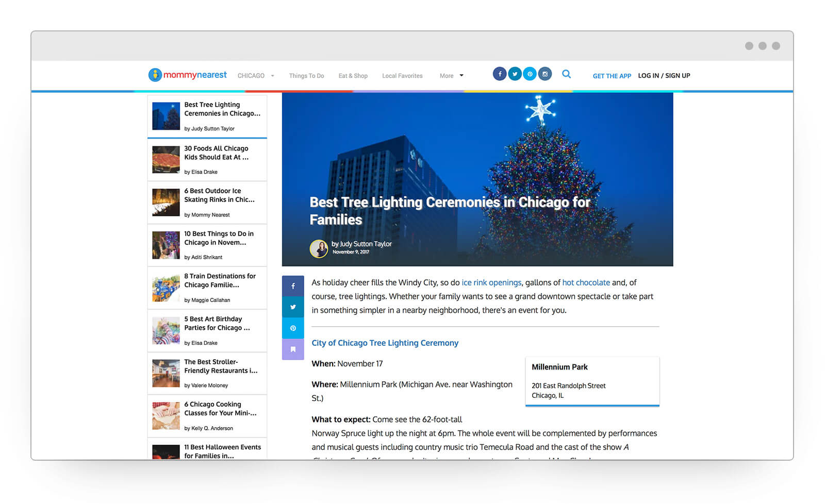Share article via Twitter side button
The image size is (825, 504).
293,307
